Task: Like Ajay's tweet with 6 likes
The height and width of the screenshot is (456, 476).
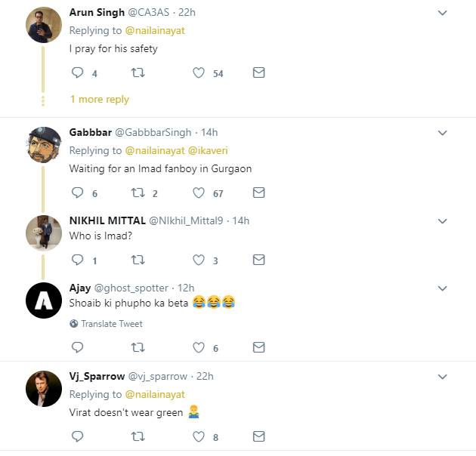Action: [199, 347]
